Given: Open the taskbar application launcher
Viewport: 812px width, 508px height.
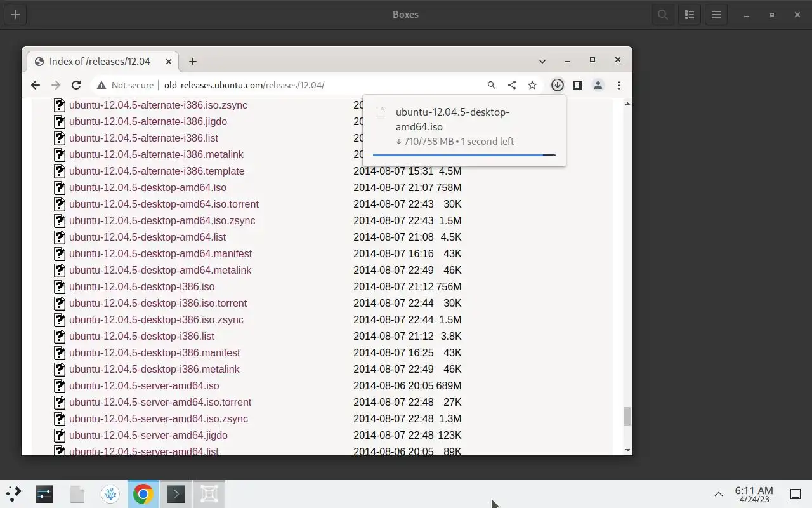Looking at the screenshot, I should (x=14, y=493).
